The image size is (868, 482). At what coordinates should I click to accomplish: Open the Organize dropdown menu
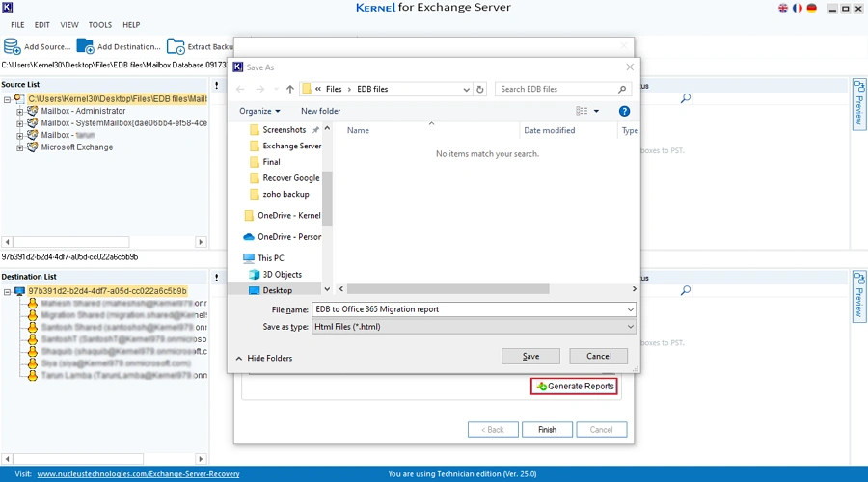coord(259,112)
